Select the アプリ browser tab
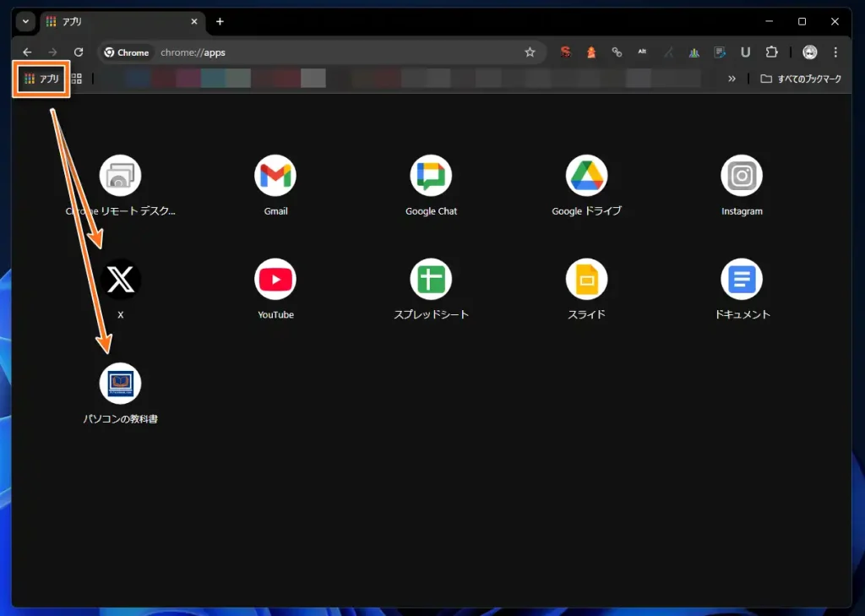 118,21
